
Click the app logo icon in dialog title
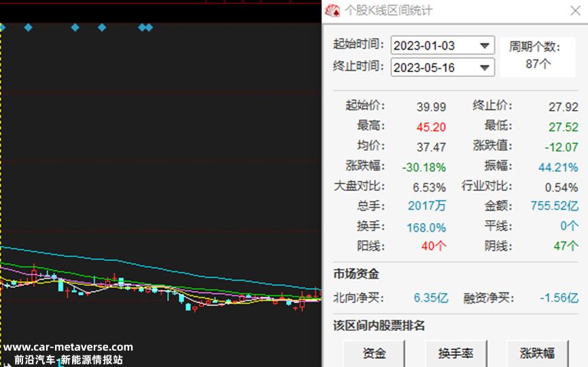click(332, 10)
